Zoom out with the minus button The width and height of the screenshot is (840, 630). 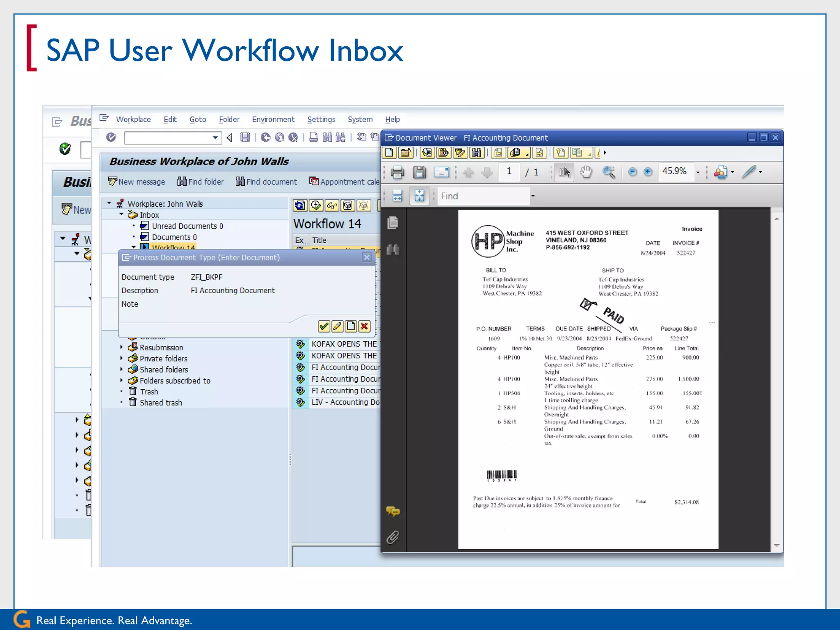pyautogui.click(x=632, y=172)
